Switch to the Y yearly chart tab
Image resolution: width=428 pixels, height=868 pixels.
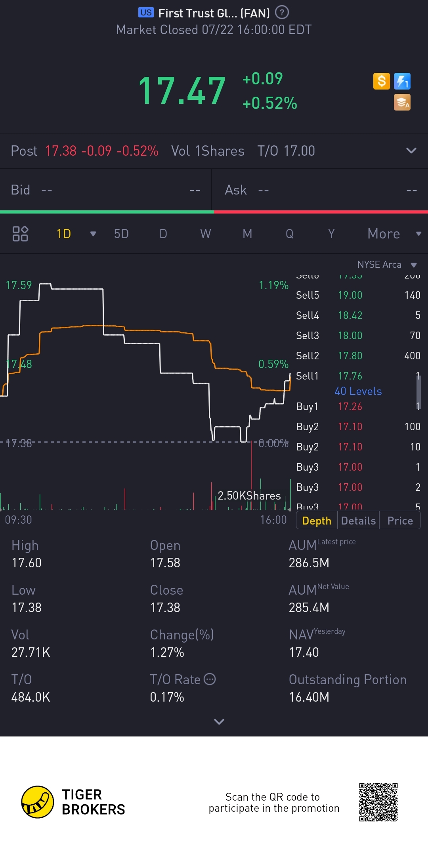331,234
